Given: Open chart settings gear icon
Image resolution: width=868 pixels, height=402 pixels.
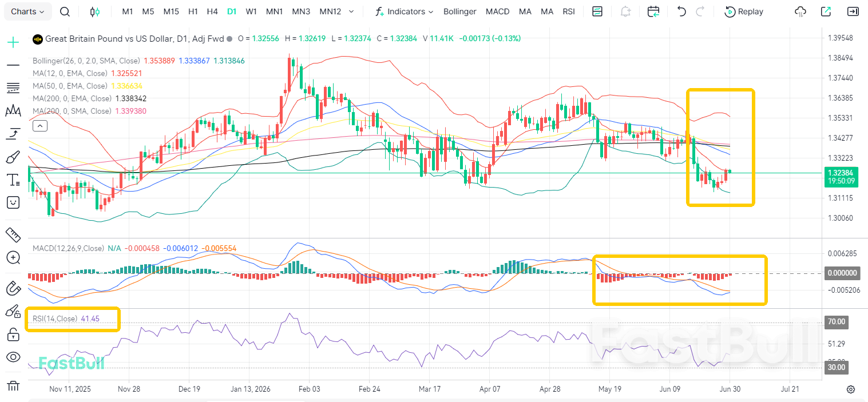Looking at the screenshot, I should (x=851, y=389).
